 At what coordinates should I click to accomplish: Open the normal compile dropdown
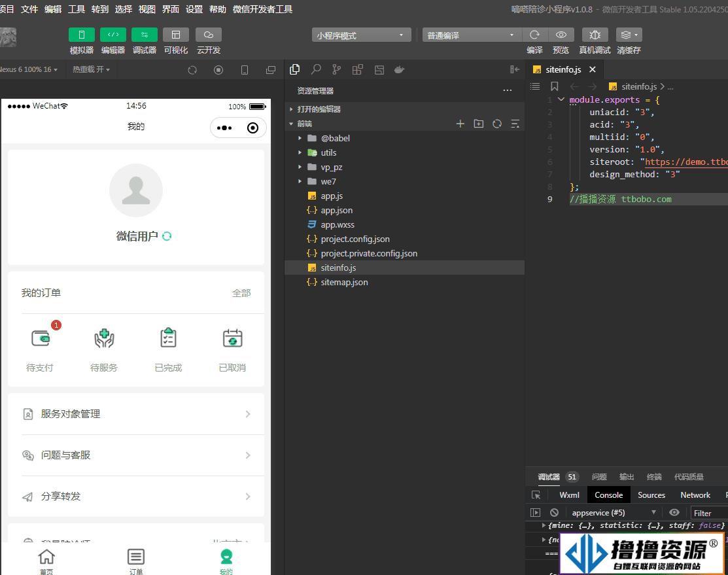point(472,35)
